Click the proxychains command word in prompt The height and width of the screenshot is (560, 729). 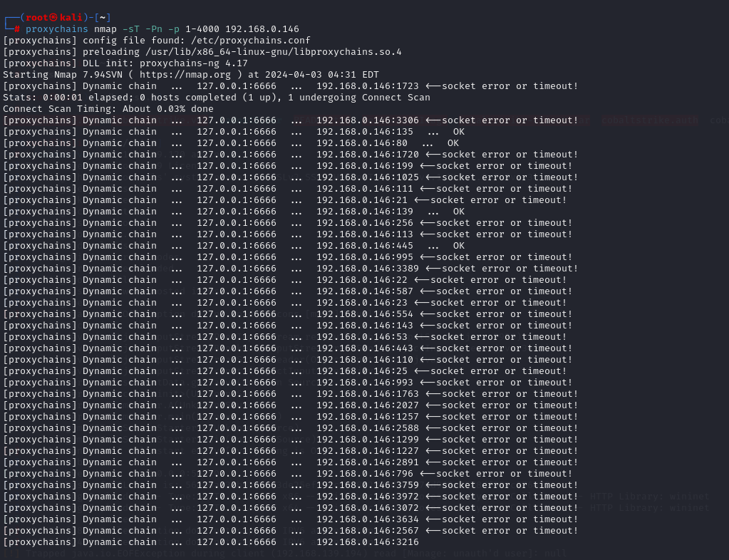[x=56, y=29]
